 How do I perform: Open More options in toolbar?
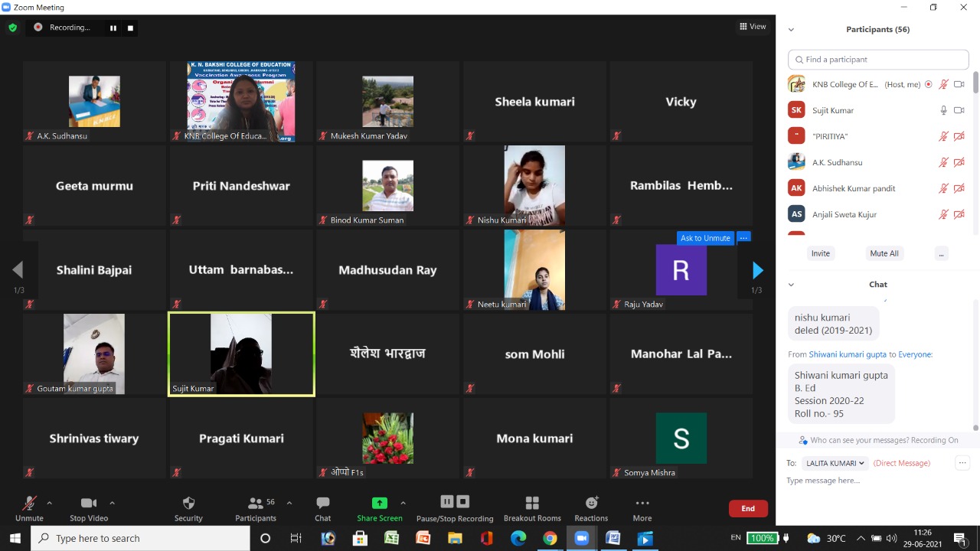(642, 509)
